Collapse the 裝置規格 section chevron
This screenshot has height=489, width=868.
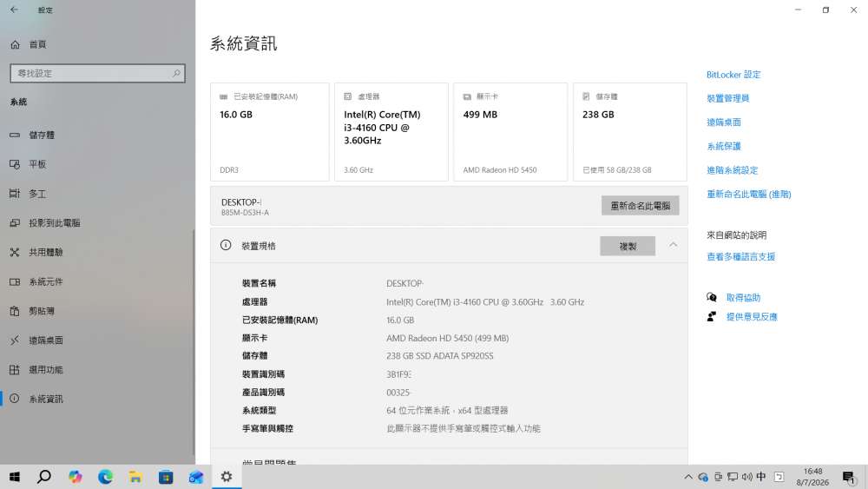tap(673, 245)
